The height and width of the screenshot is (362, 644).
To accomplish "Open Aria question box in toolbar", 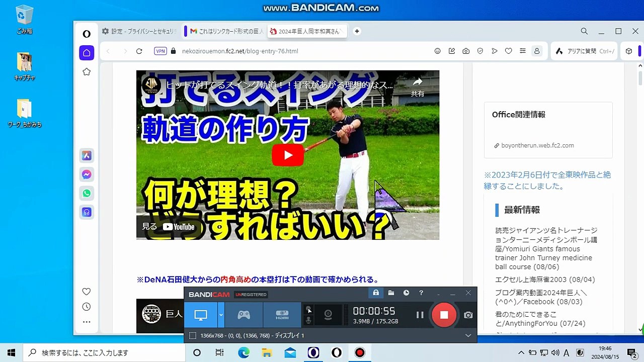I will pos(585,51).
